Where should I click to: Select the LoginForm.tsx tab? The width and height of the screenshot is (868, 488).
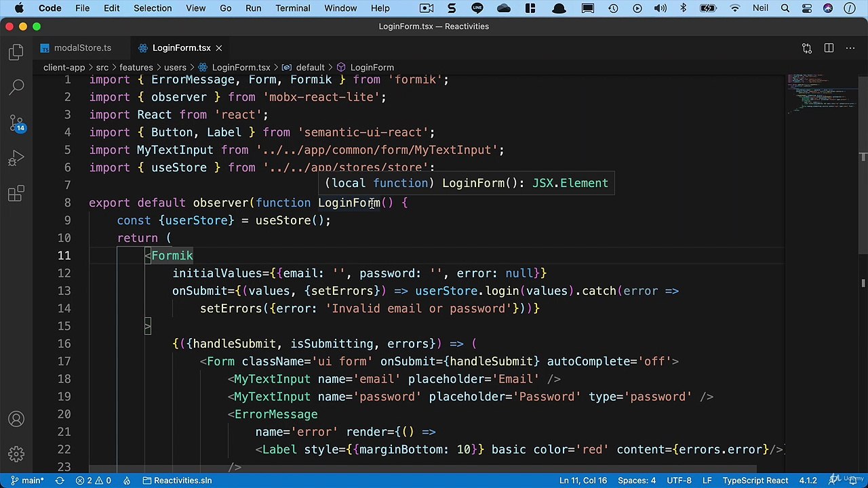pos(181,48)
